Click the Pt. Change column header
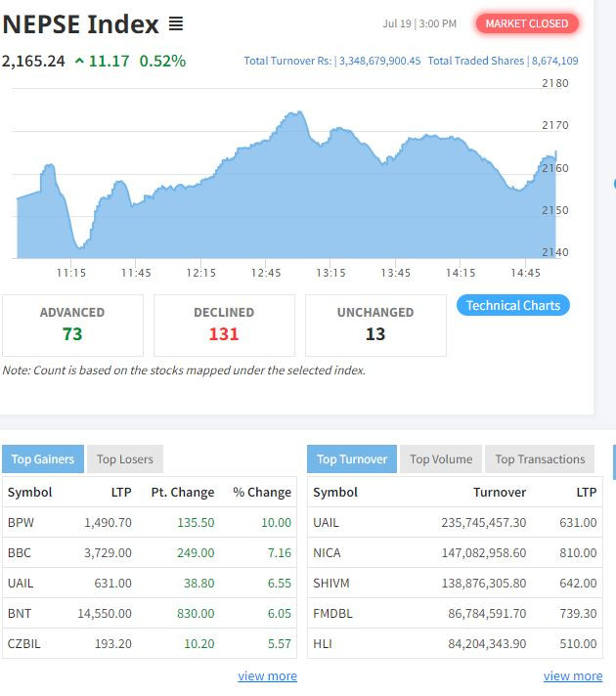Image resolution: width=616 pixels, height=696 pixels. click(183, 493)
